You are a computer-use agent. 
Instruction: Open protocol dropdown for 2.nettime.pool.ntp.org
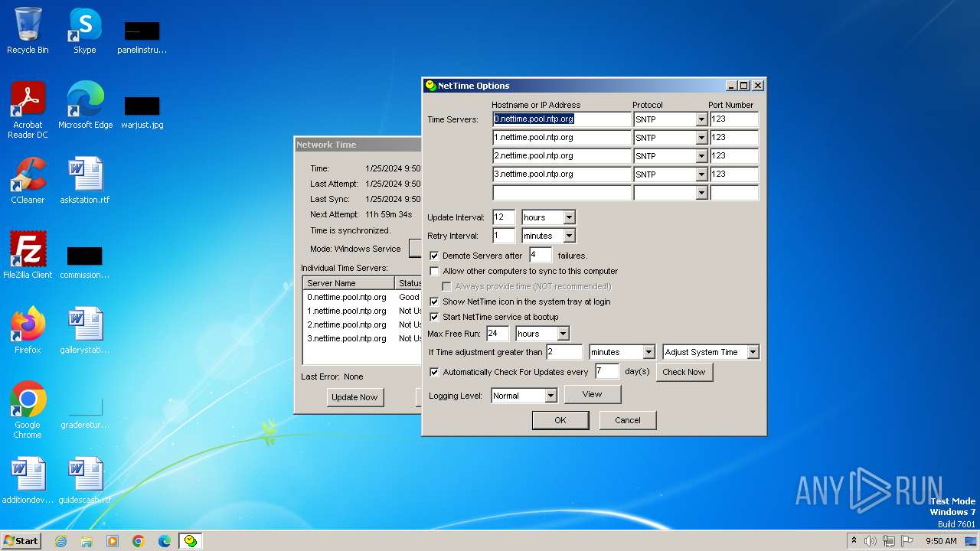pyautogui.click(x=701, y=156)
